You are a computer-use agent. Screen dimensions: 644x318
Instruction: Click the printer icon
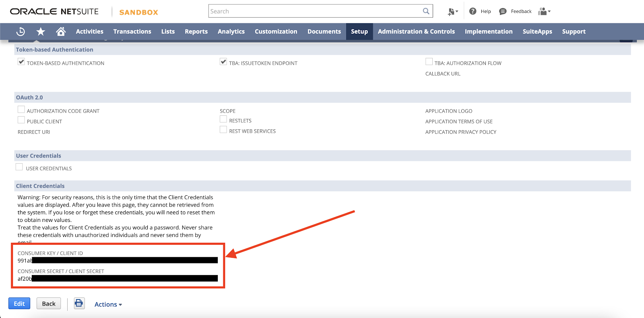79,303
